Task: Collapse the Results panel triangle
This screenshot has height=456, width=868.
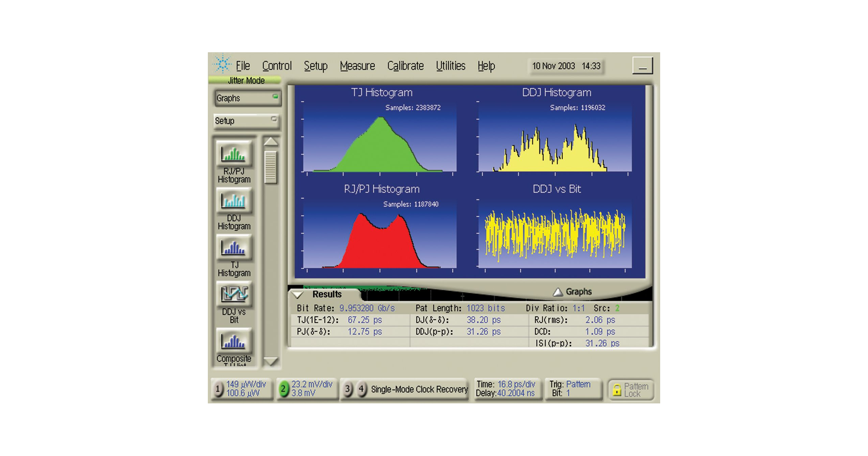Action: [297, 294]
